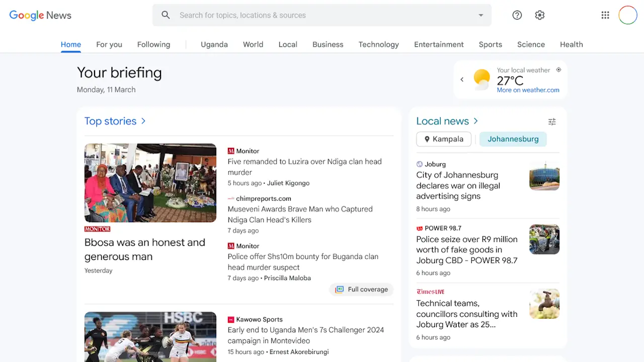
Task: Open the Settings gear icon
Action: pos(540,15)
